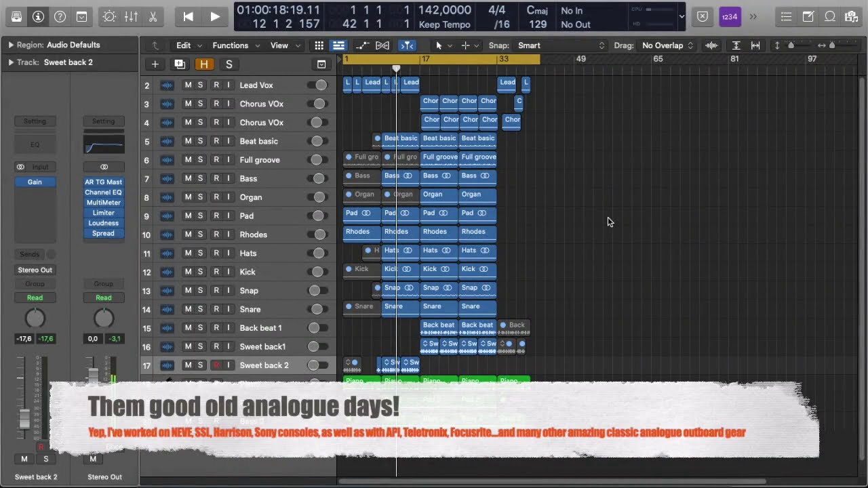Toggle vertical auto zoom icon
Image resolution: width=868 pixels, height=488 pixels.
736,45
